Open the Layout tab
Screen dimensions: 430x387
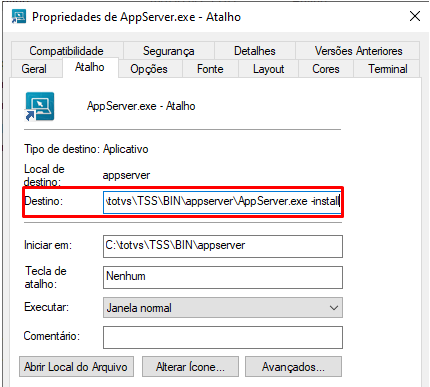coord(269,69)
